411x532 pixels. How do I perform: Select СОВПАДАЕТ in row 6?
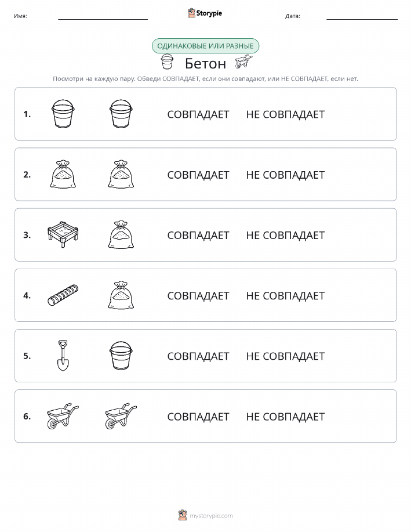tap(198, 417)
